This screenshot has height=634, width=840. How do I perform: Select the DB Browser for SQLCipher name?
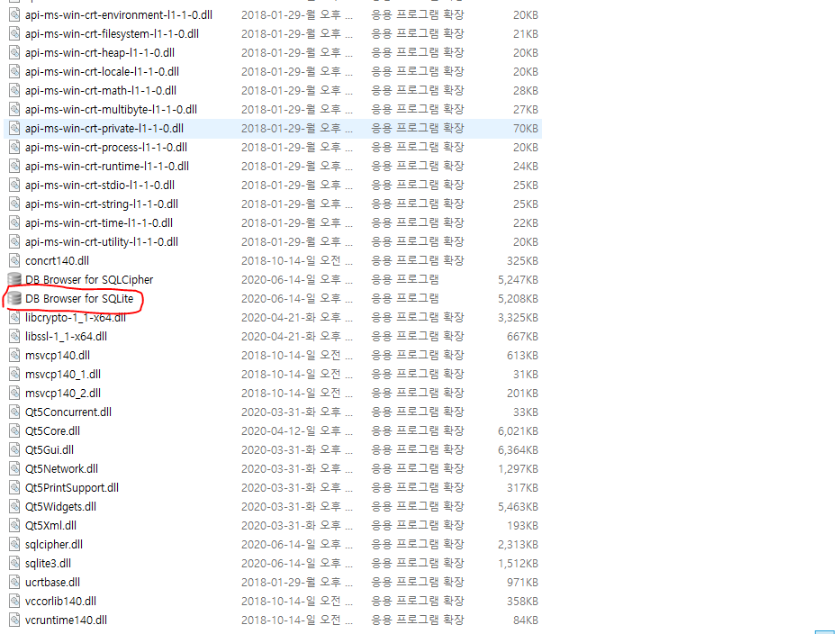tap(89, 280)
